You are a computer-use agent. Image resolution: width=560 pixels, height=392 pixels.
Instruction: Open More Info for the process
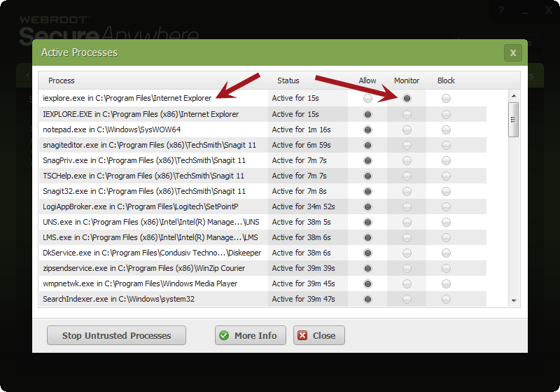click(251, 335)
